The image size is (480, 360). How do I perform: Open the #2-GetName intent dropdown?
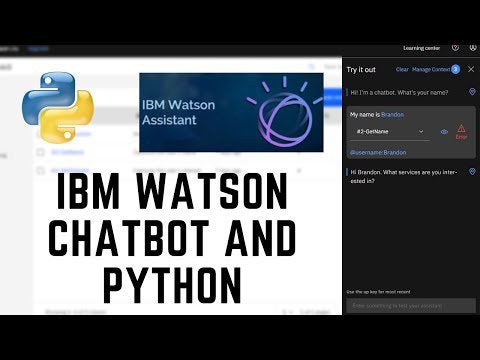coord(390,132)
